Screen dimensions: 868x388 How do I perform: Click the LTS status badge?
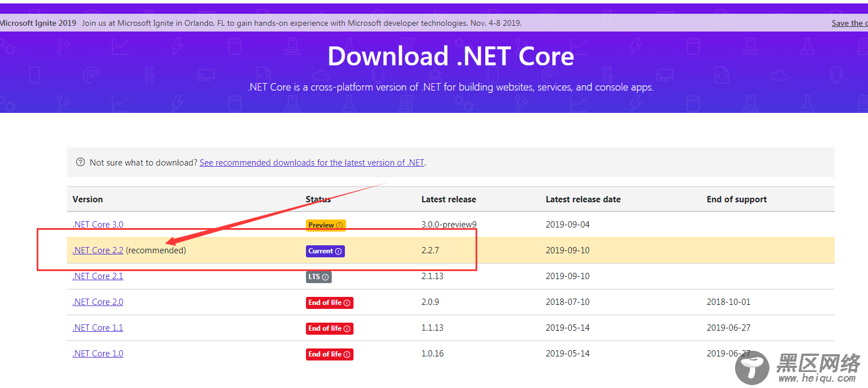pos(319,277)
